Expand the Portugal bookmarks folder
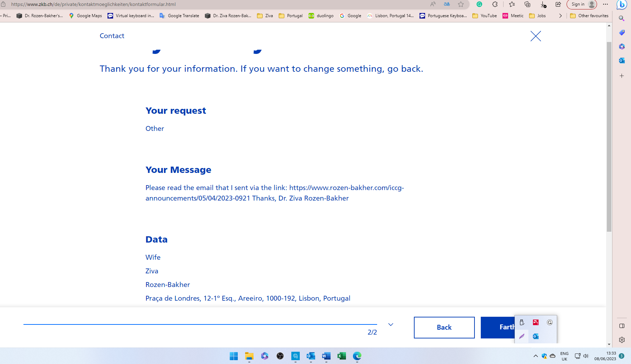This screenshot has height=364, width=631. click(x=291, y=16)
